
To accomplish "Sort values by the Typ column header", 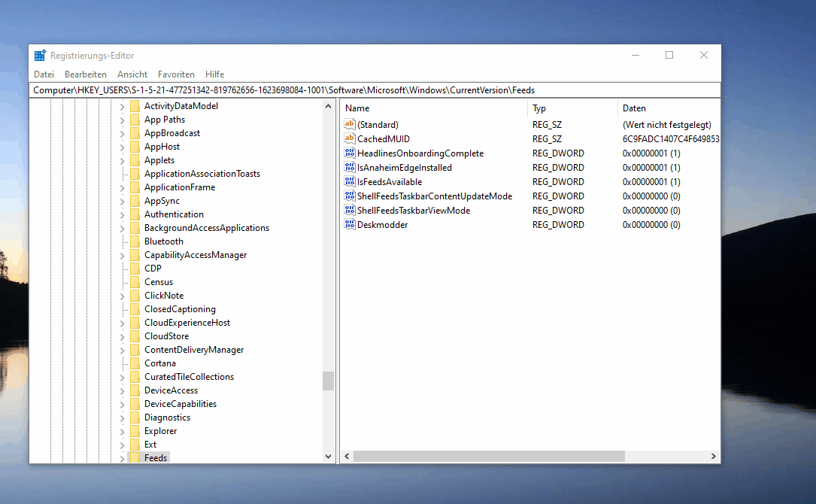I will coord(572,108).
